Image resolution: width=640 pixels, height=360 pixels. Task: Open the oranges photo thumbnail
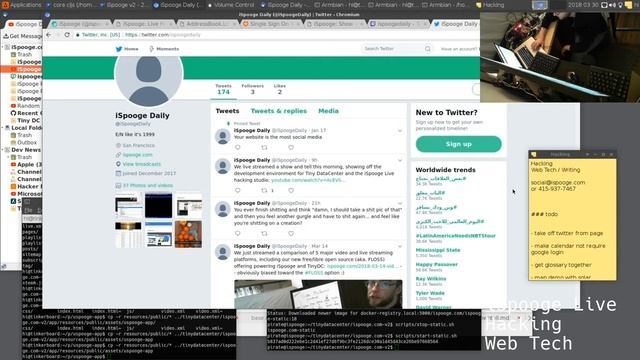(x=188, y=234)
